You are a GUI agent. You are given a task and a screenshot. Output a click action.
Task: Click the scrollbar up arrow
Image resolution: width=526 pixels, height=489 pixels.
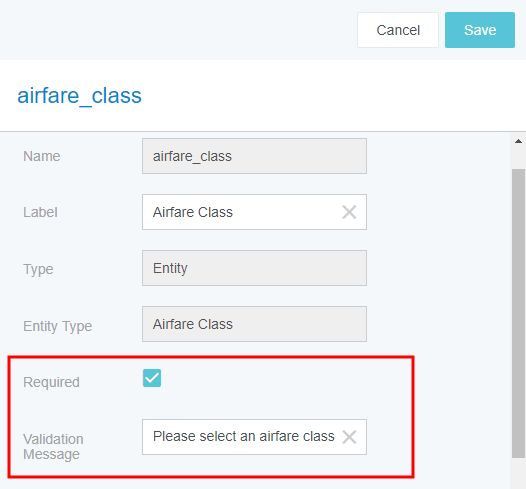point(518,141)
